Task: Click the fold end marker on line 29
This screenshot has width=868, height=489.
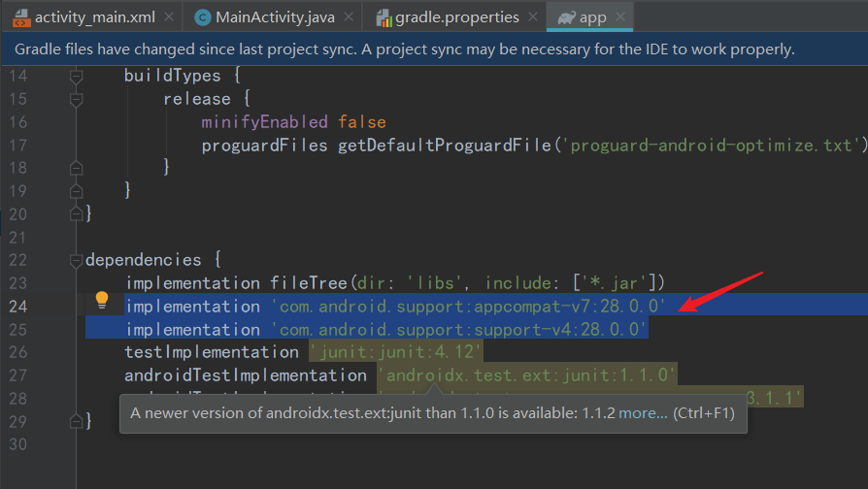Action: (x=77, y=421)
